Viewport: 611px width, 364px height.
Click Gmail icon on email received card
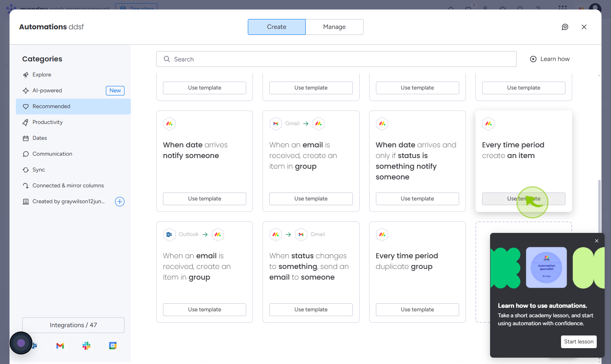pos(276,124)
